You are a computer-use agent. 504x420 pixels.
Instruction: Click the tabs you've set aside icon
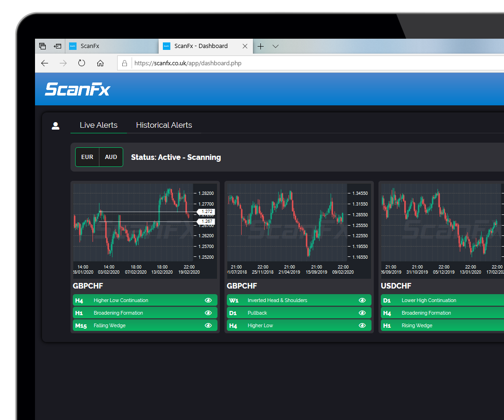(42, 46)
